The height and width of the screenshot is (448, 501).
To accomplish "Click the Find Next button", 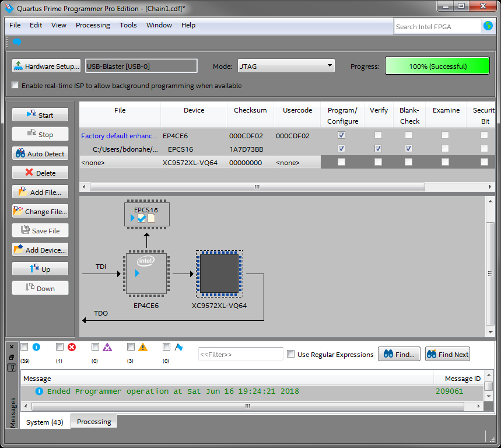I will pos(448,354).
